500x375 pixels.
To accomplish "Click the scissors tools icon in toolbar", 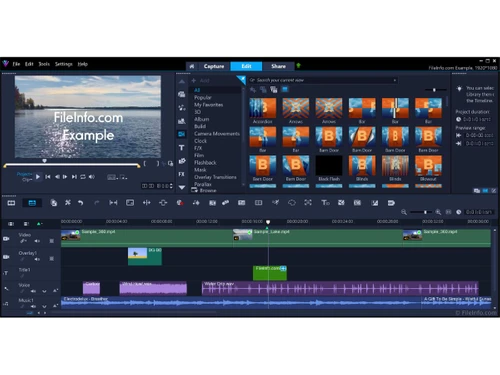I will click(68, 203).
